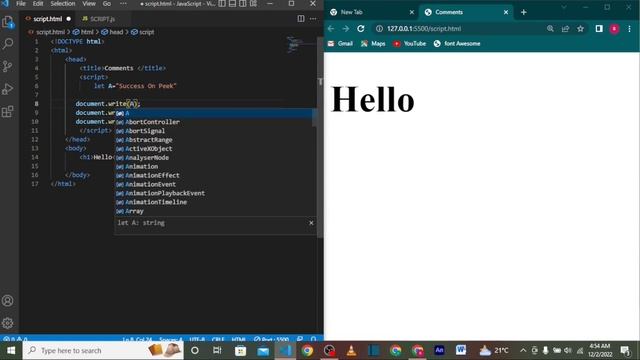The height and width of the screenshot is (360, 640).
Task: Select the script.html breadcrumb segment
Action: click(x=47, y=32)
